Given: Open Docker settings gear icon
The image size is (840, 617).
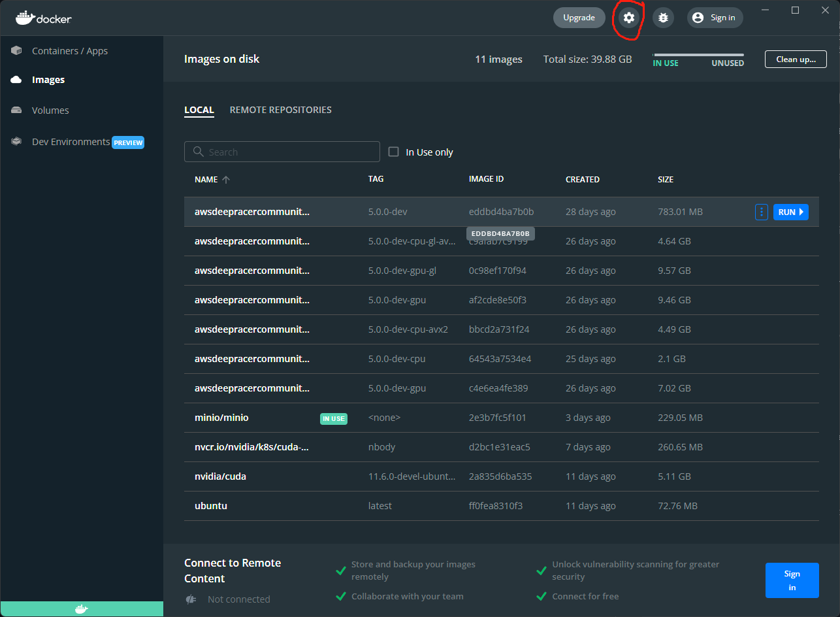Looking at the screenshot, I should click(629, 18).
